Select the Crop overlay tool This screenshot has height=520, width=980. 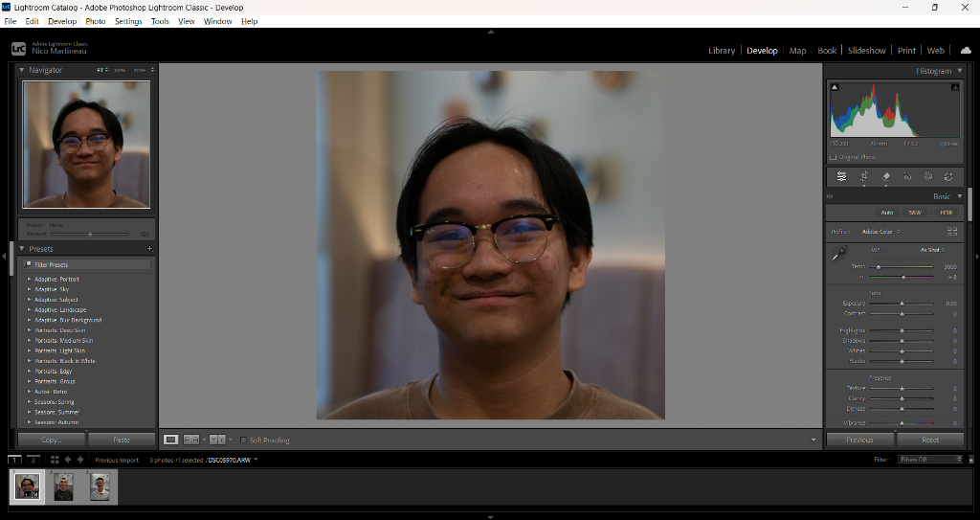pos(864,177)
